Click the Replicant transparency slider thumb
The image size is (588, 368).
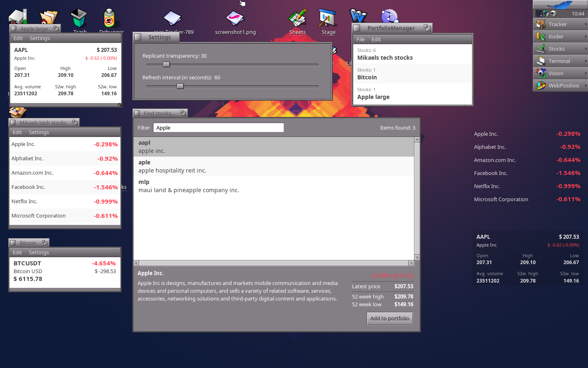pyautogui.click(x=166, y=64)
